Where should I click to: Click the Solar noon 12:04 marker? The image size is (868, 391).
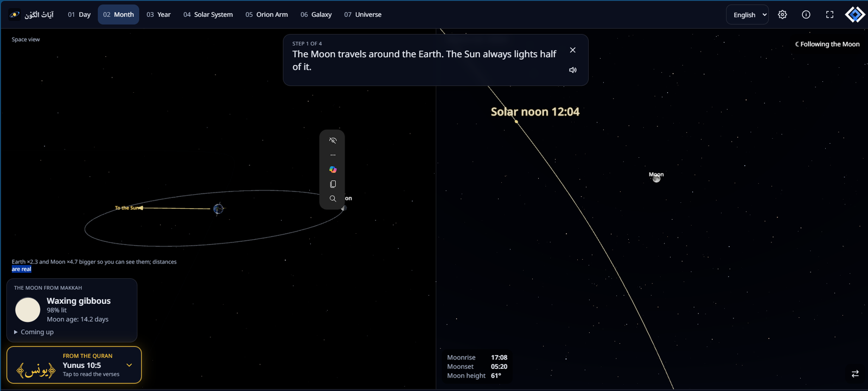pos(535,112)
